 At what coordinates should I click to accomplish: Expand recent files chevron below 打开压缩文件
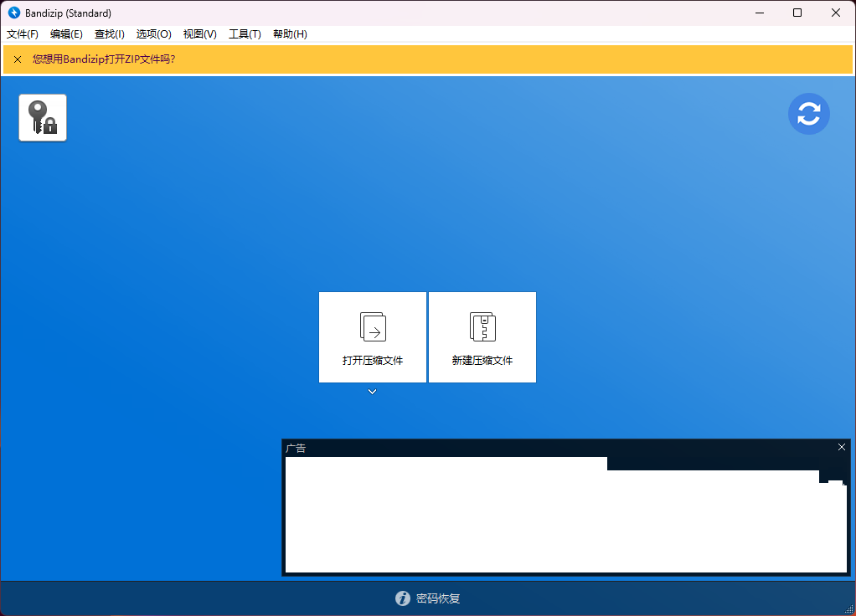coord(373,392)
